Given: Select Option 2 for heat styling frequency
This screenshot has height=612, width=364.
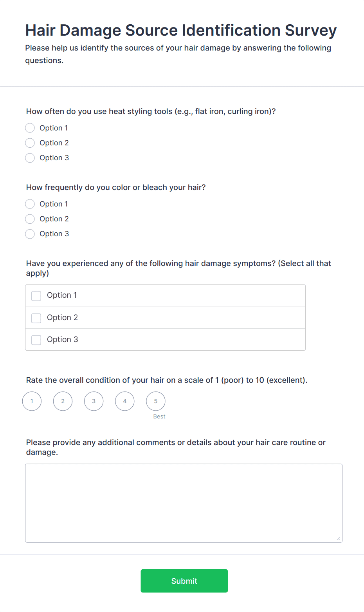Looking at the screenshot, I should click(30, 143).
